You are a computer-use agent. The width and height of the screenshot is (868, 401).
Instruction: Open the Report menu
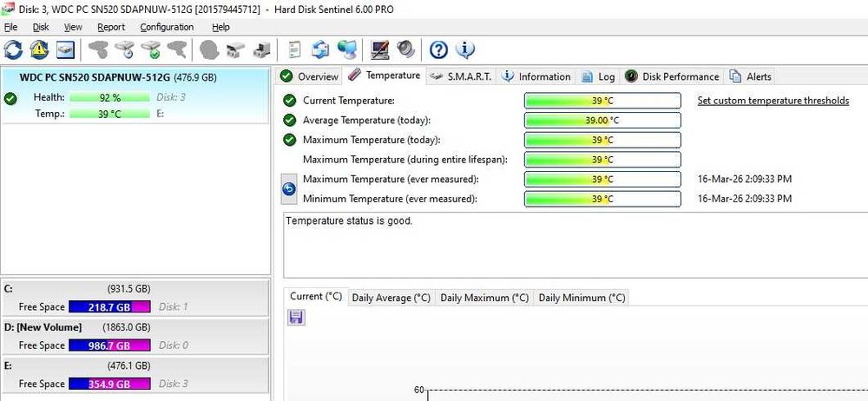[x=111, y=27]
